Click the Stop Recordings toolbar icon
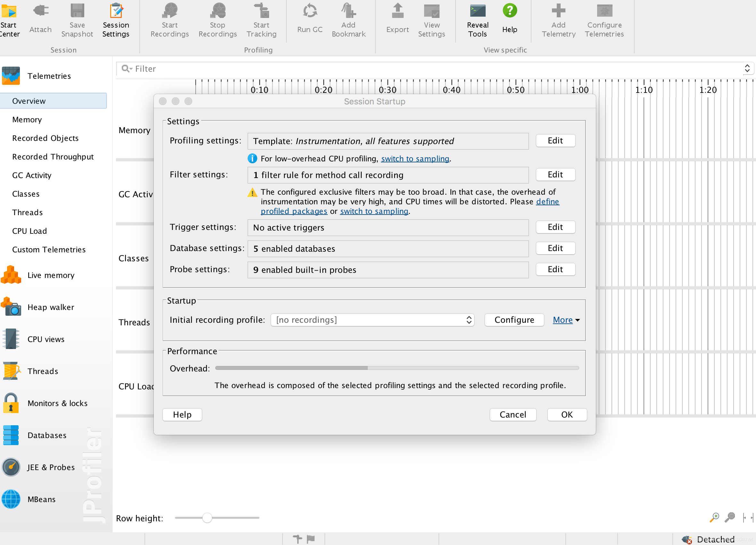 tap(218, 11)
